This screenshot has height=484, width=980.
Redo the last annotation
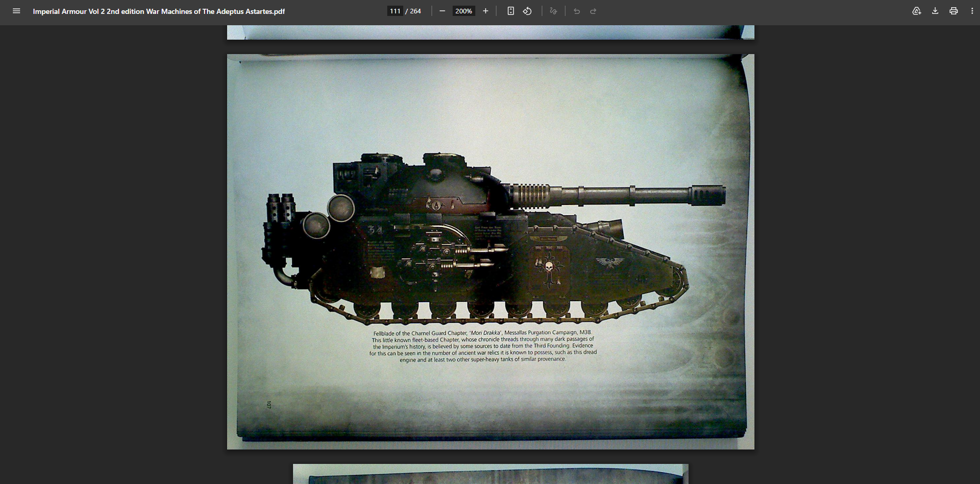click(593, 11)
